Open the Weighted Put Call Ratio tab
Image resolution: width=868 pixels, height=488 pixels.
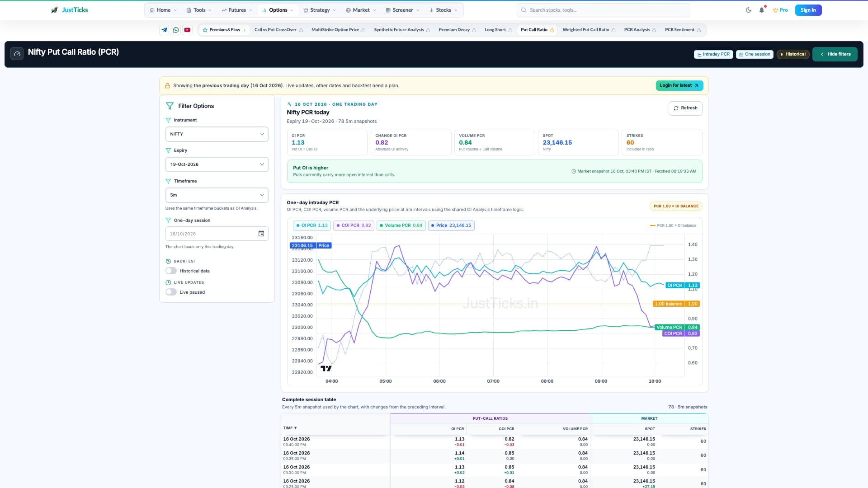click(x=589, y=30)
